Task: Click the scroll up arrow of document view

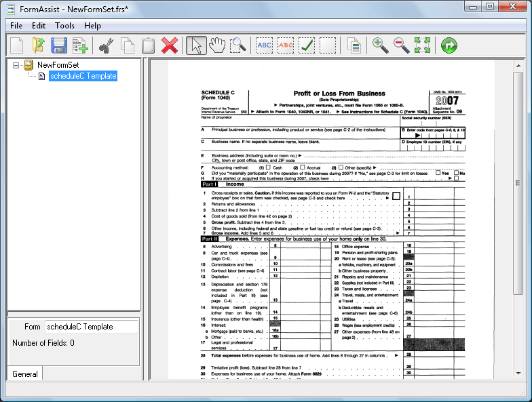Action: tap(518, 66)
